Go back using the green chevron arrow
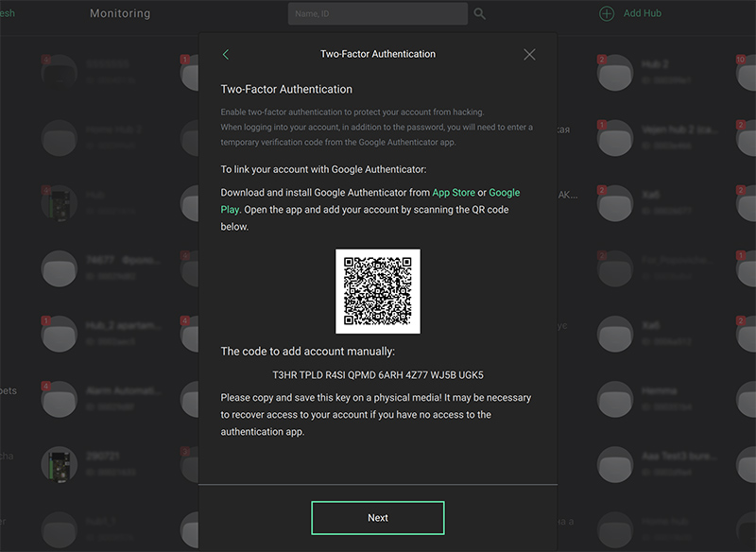756x552 pixels. (x=226, y=55)
